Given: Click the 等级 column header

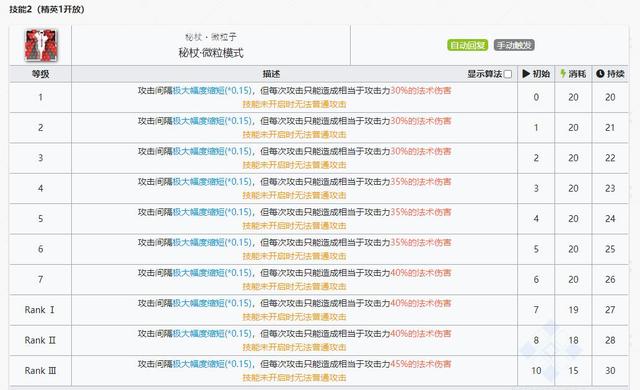Looking at the screenshot, I should click(40, 74).
